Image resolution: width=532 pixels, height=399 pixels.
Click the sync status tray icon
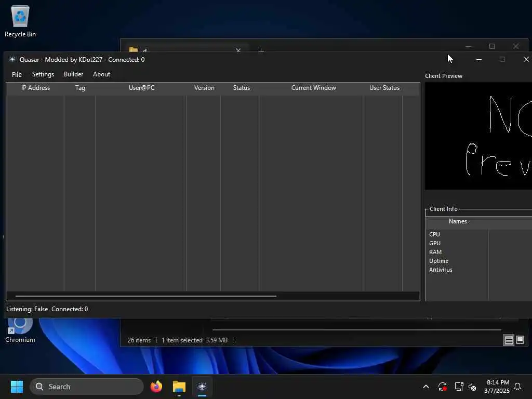[443, 387]
